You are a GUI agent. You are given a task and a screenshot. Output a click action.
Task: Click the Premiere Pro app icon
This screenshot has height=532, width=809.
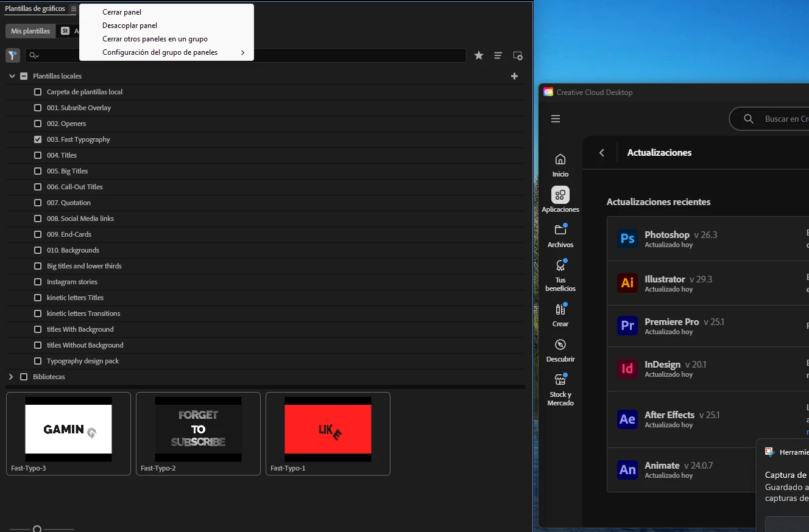(x=627, y=326)
